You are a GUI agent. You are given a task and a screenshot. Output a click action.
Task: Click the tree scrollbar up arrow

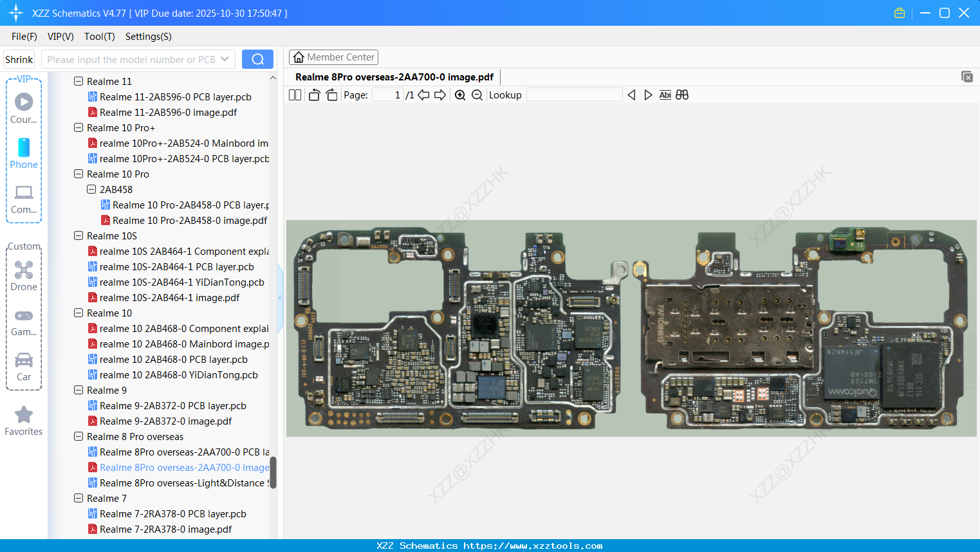(x=273, y=78)
